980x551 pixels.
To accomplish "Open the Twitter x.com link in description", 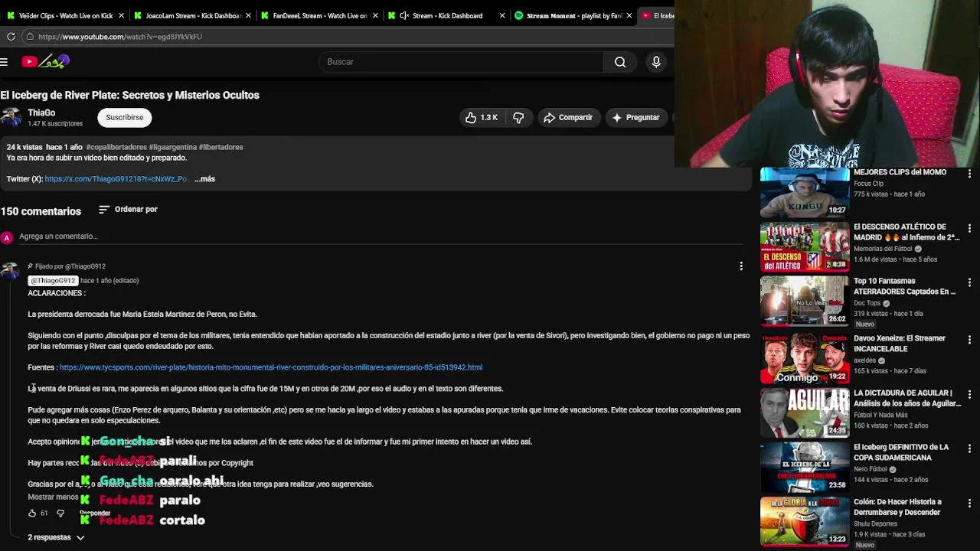I will pyautogui.click(x=116, y=179).
